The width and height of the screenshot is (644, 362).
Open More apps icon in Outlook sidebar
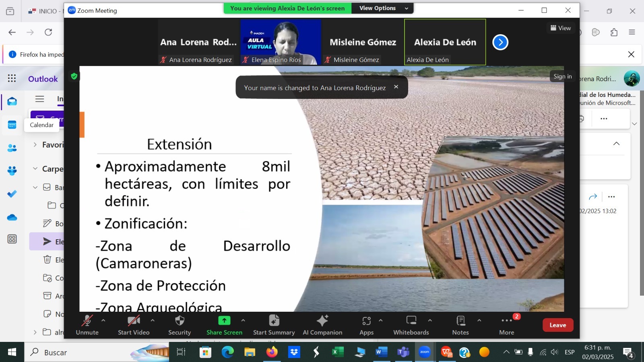click(12, 239)
